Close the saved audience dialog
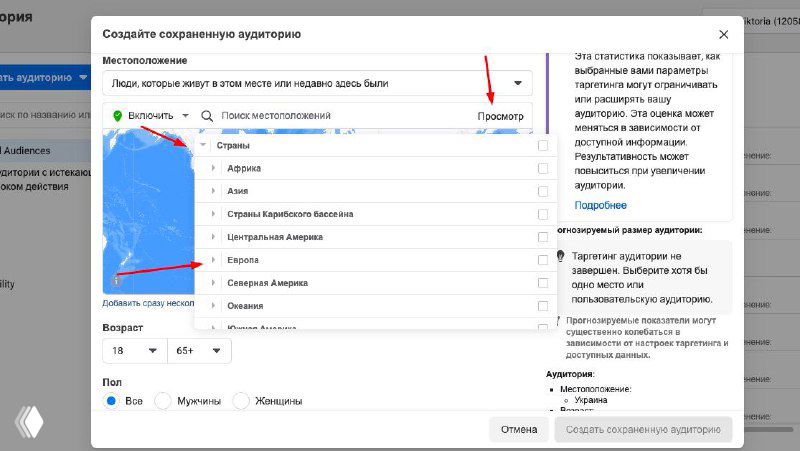Image resolution: width=800 pixels, height=451 pixels. (723, 34)
